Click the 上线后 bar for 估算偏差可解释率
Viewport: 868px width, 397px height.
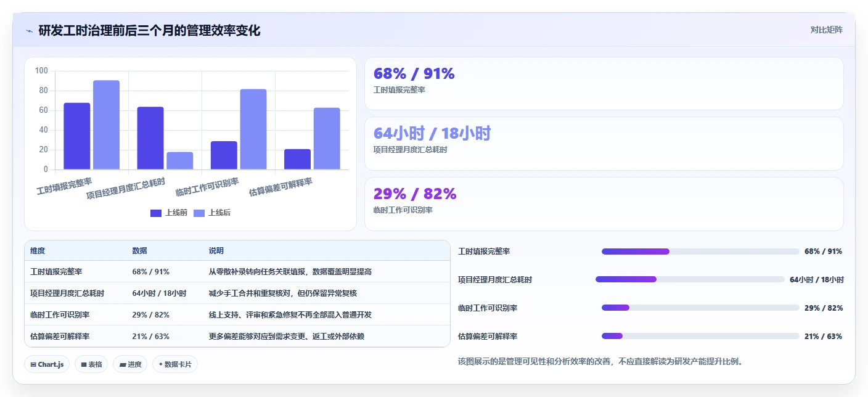coord(327,139)
